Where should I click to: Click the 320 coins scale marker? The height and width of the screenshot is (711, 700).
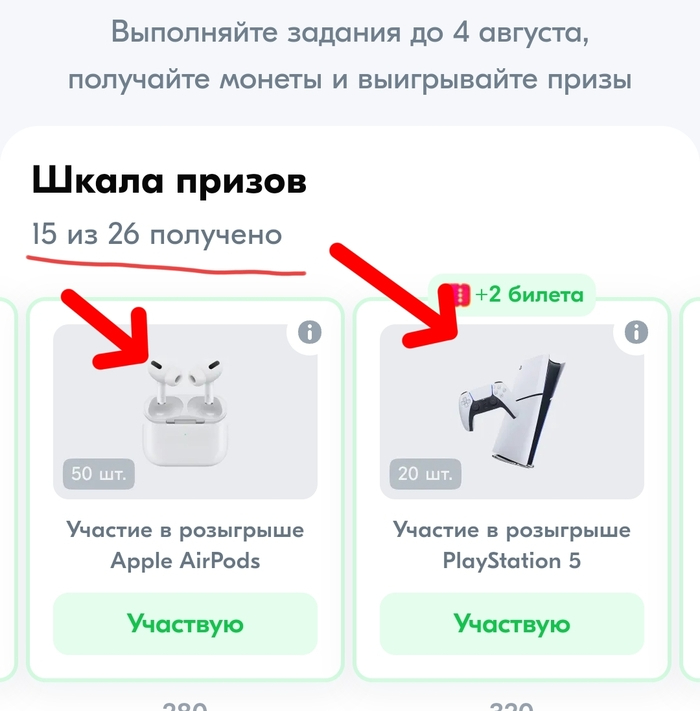(512, 706)
